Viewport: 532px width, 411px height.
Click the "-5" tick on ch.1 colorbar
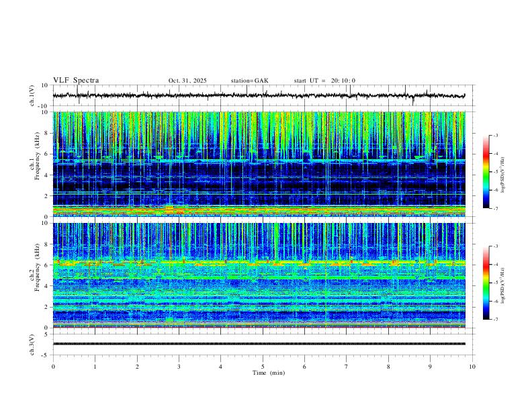point(495,172)
